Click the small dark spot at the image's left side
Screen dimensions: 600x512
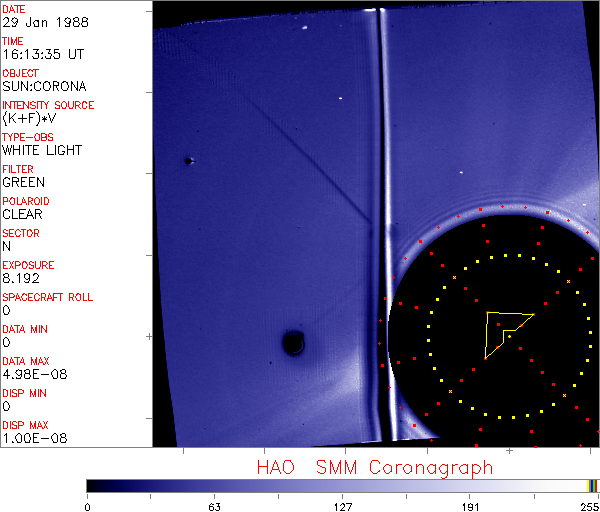[189, 161]
